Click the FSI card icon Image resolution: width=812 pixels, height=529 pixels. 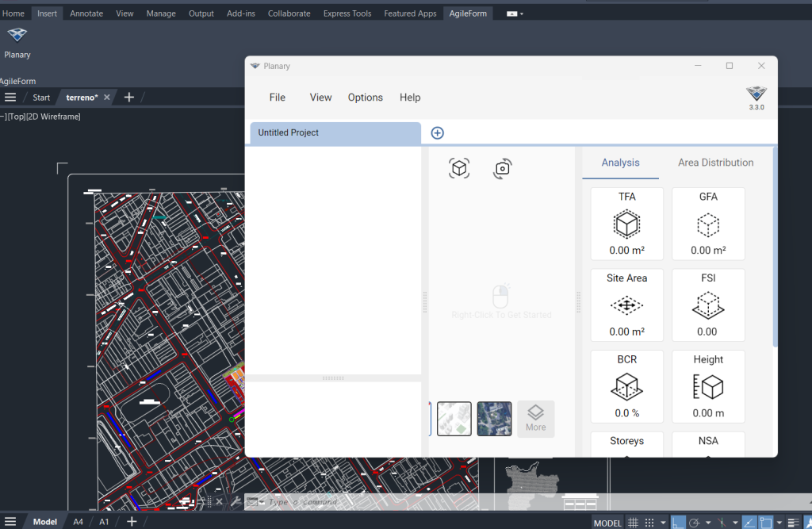(708, 305)
